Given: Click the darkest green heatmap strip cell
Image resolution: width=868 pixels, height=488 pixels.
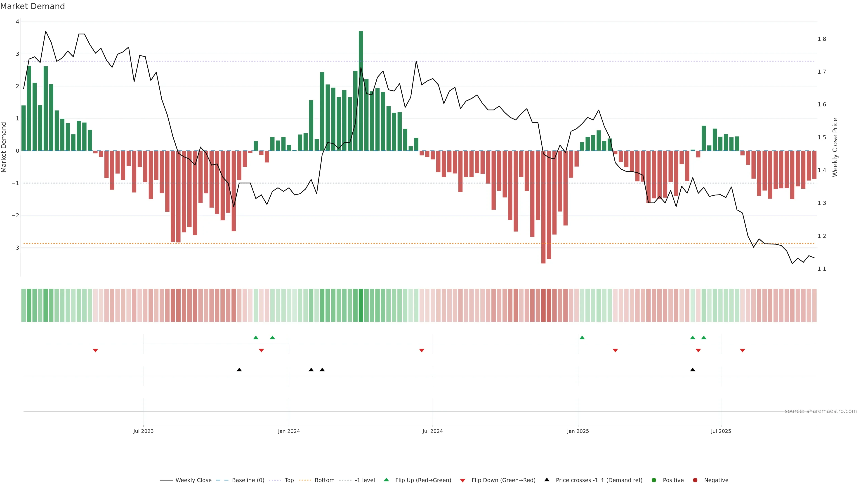Looking at the screenshot, I should (x=361, y=305).
